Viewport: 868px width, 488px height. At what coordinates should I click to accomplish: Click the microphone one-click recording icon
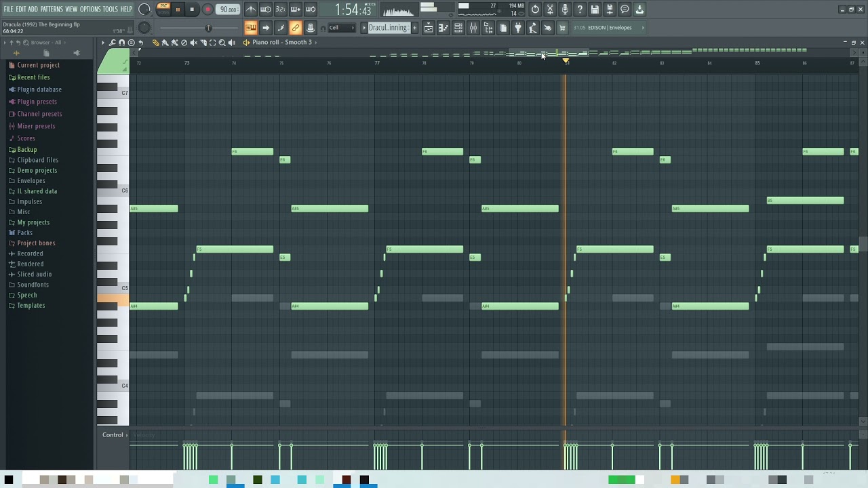pos(565,9)
